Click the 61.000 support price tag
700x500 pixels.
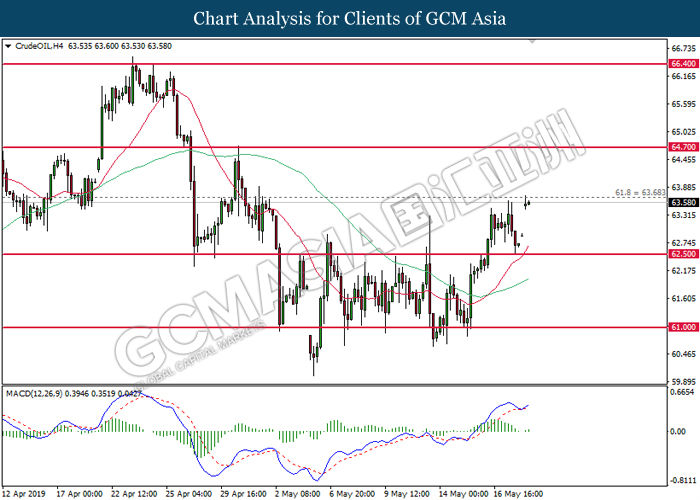tap(683, 327)
